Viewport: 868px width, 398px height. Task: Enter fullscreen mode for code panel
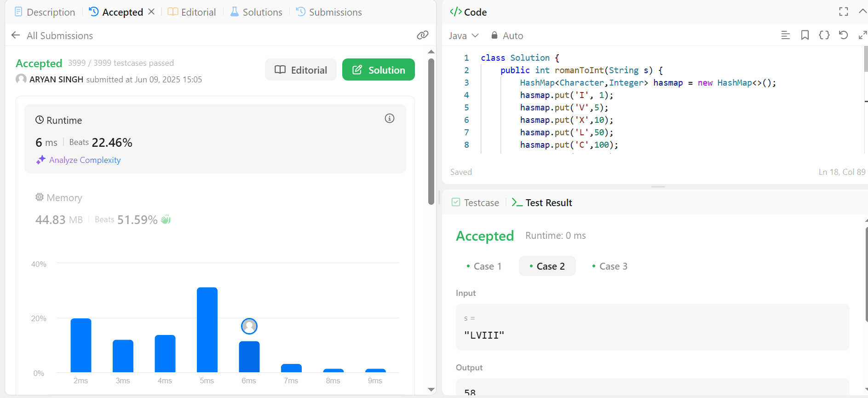click(x=843, y=12)
